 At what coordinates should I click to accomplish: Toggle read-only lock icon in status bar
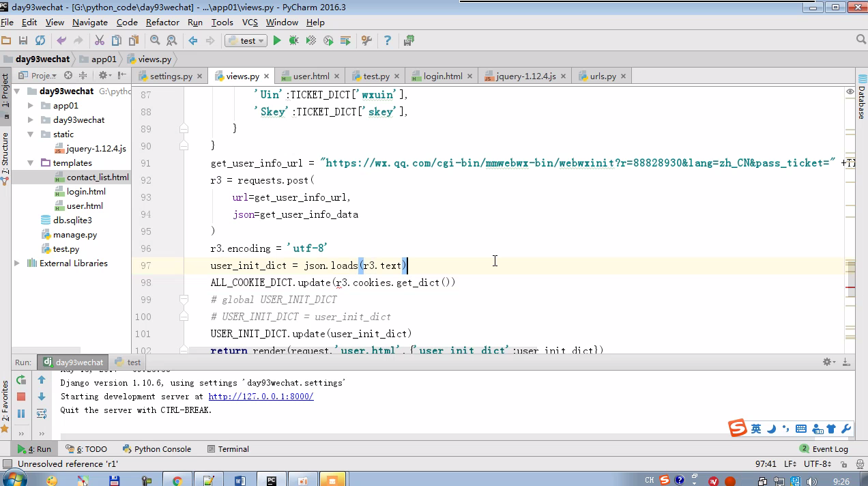pyautogui.click(x=843, y=464)
